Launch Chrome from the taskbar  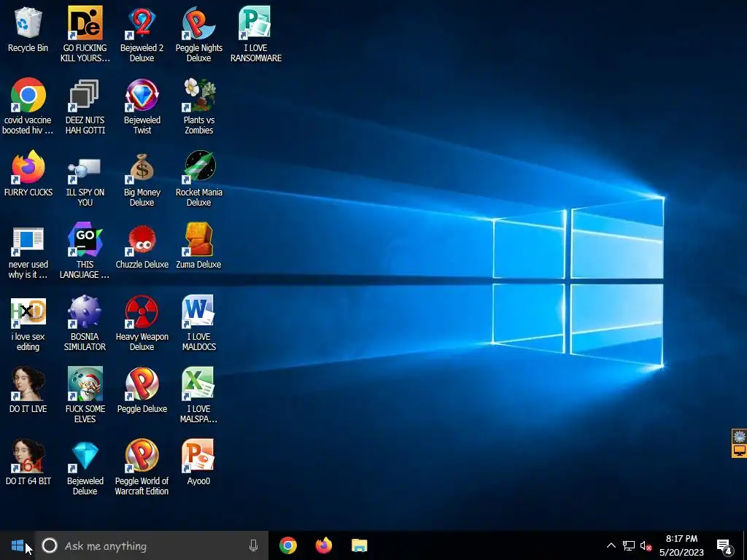[x=288, y=545]
